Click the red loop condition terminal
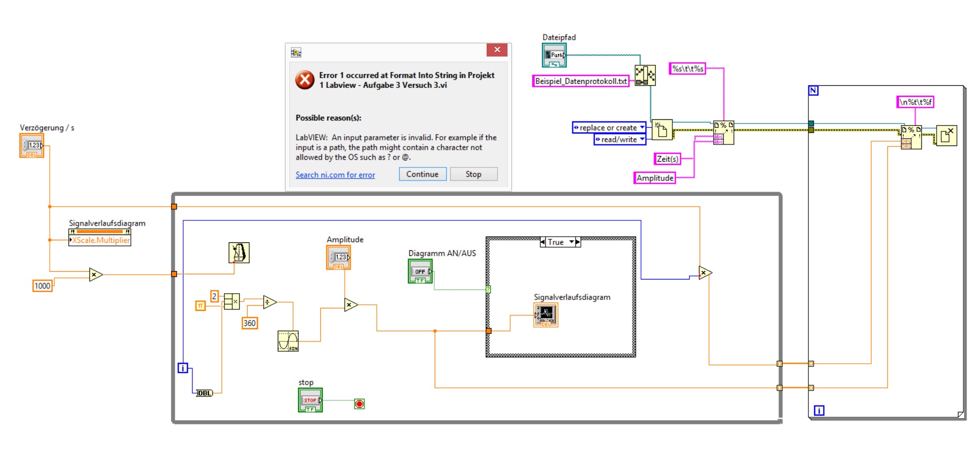Image resolution: width=980 pixels, height=458 pixels. point(359,404)
